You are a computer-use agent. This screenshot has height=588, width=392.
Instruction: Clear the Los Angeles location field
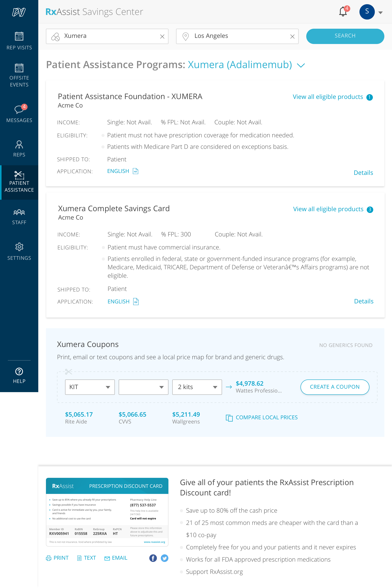[x=292, y=37]
